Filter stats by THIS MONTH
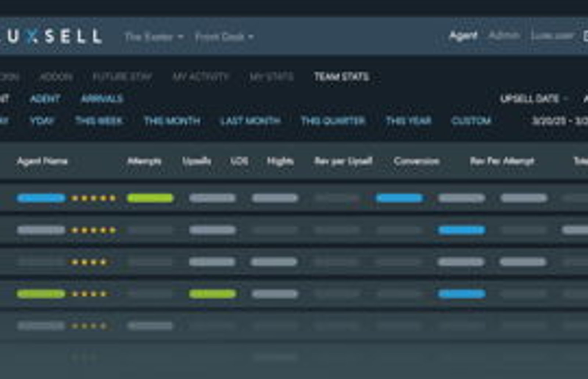This screenshot has height=379, width=588. click(x=172, y=121)
